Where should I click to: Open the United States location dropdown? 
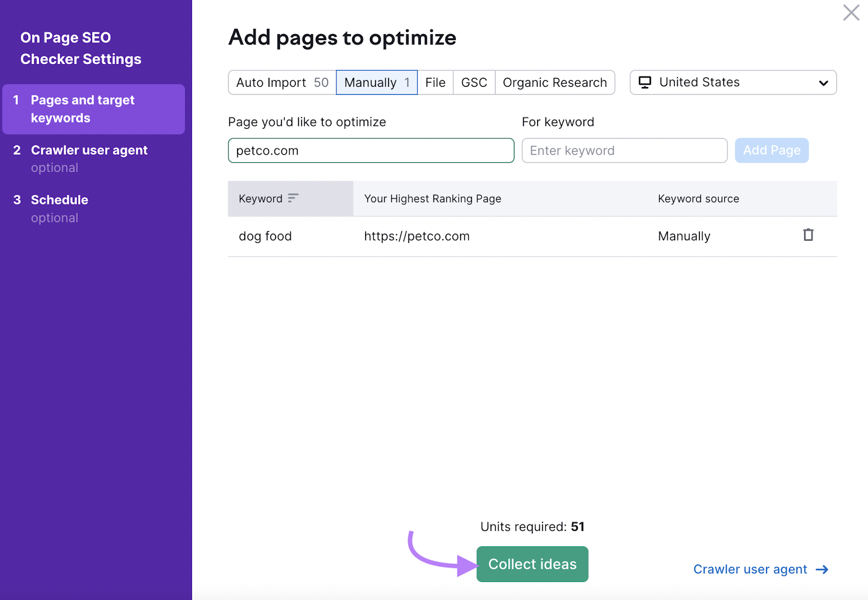732,82
